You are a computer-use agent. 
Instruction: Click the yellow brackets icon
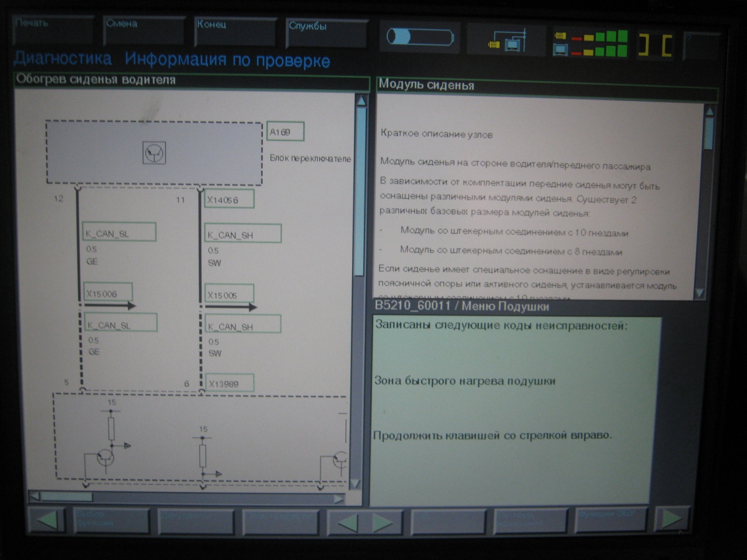(655, 46)
